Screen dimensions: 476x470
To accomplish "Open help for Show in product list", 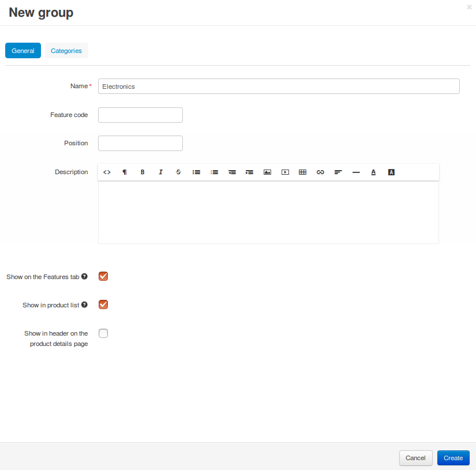I will click(x=84, y=304).
